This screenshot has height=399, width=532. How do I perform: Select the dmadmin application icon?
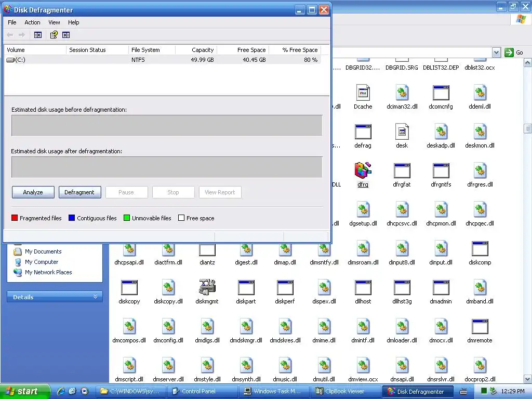point(441,288)
